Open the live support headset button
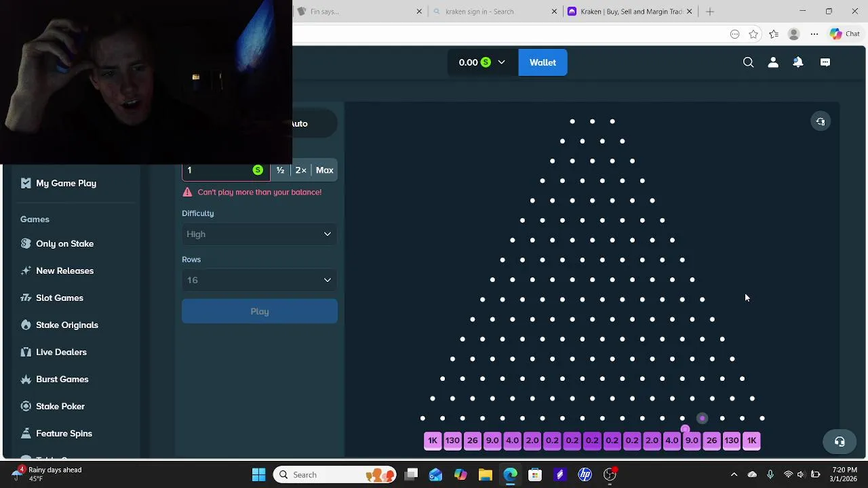Image resolution: width=868 pixels, height=488 pixels. coord(840,442)
